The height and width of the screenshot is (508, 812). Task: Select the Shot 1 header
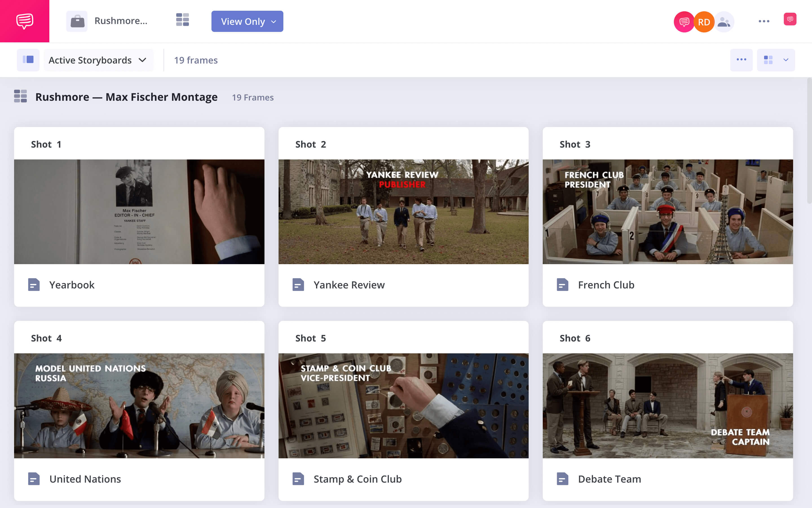(46, 144)
